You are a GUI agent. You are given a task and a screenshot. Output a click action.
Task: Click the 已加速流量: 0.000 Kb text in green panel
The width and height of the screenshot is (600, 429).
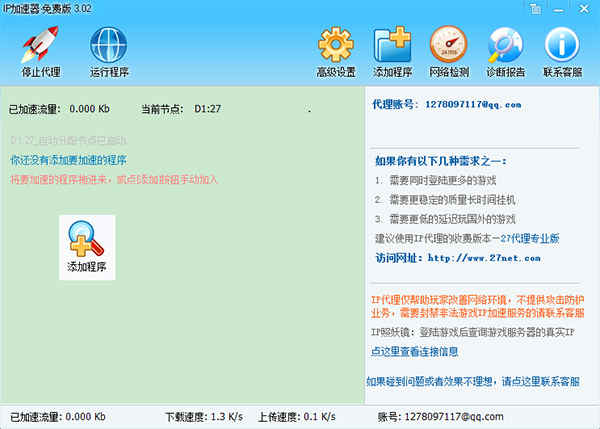tap(59, 109)
